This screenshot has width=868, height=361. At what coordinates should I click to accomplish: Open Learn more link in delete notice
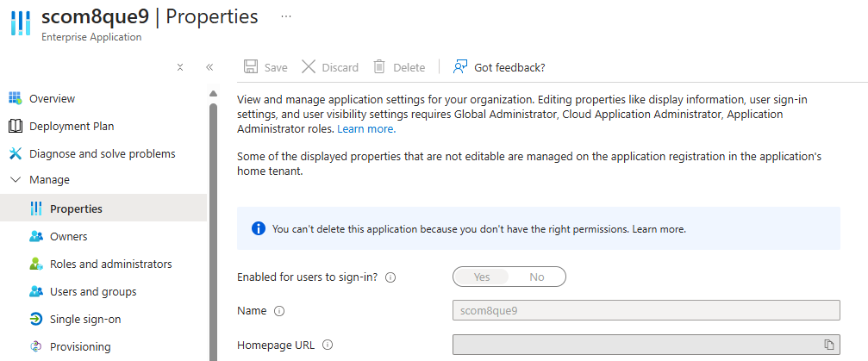(x=659, y=229)
